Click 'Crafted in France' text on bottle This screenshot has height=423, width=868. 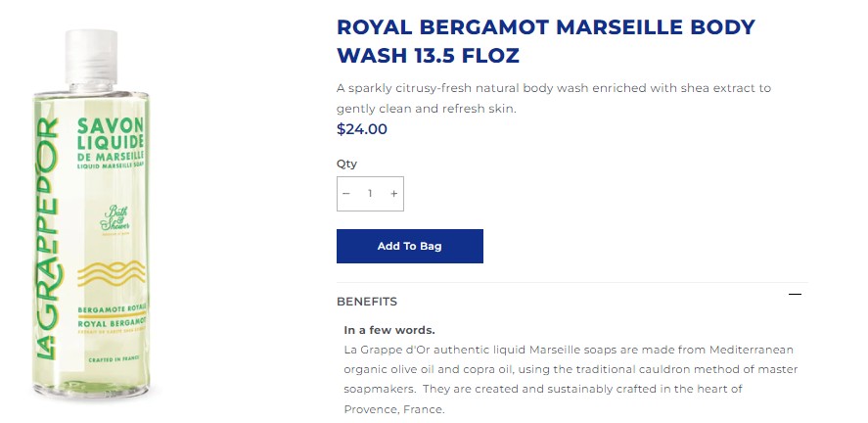(112, 360)
